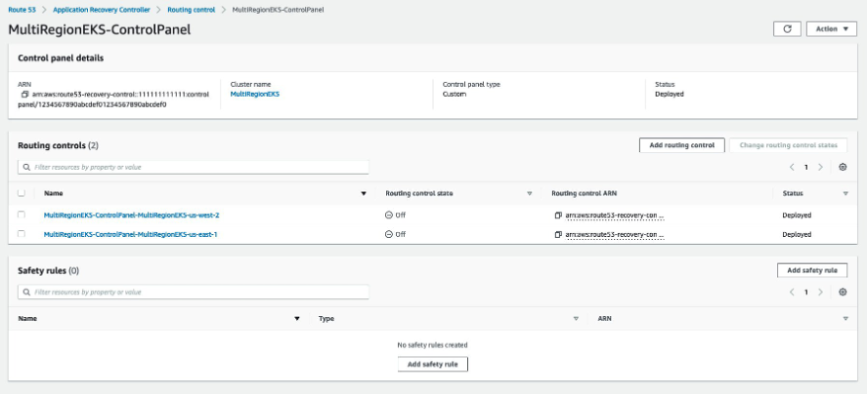Click Deployed status in us-west-2 row
Screen dimensions: 868x395
pyautogui.click(x=797, y=215)
